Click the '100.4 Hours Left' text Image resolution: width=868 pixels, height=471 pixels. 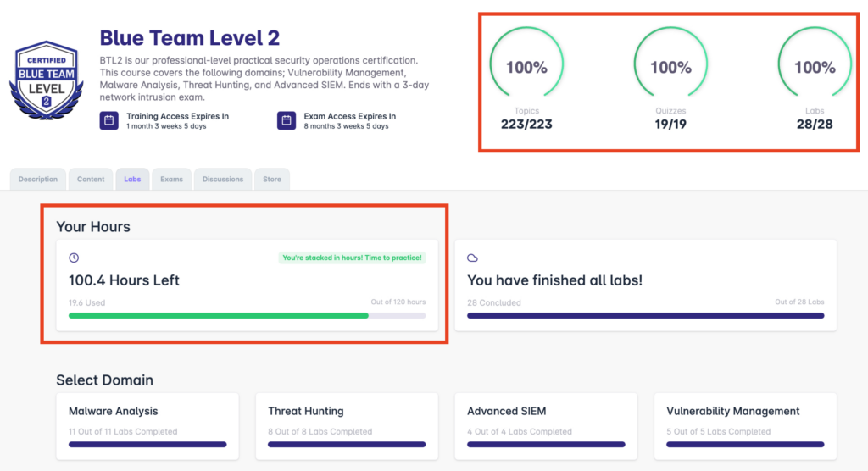click(x=124, y=280)
